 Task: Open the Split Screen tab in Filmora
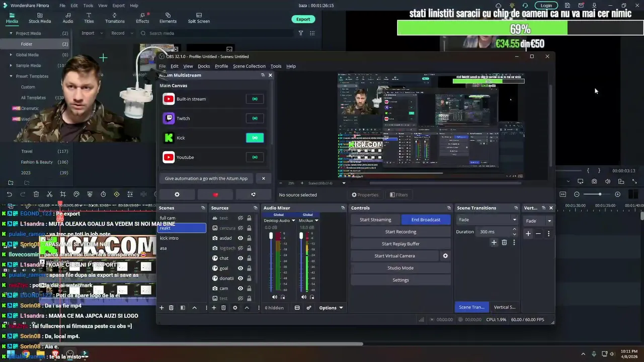tap(199, 18)
